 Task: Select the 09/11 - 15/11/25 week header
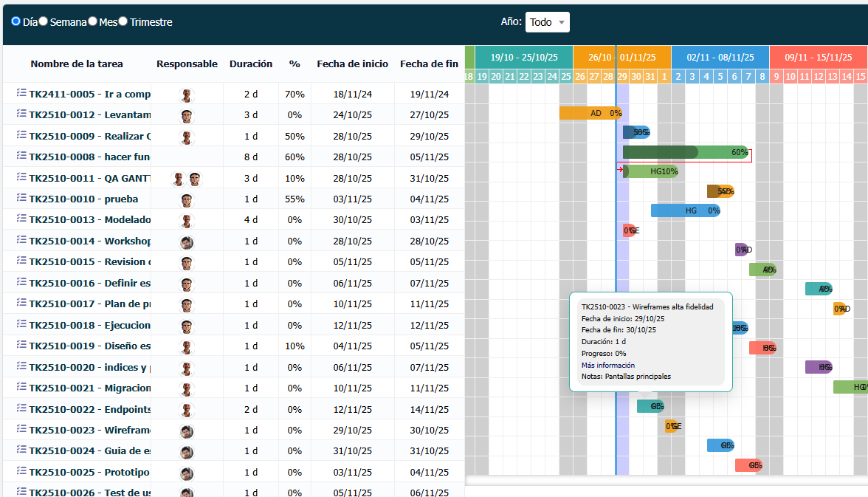[x=818, y=56]
